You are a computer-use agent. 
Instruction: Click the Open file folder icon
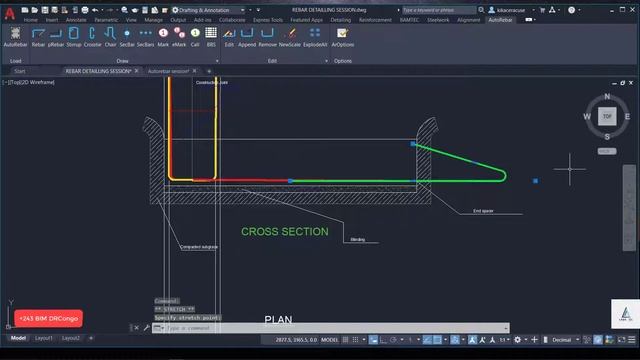[x=35, y=10]
